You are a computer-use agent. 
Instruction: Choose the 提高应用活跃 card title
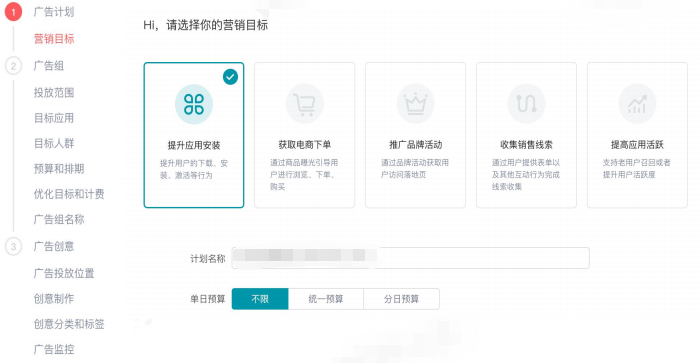(x=637, y=145)
